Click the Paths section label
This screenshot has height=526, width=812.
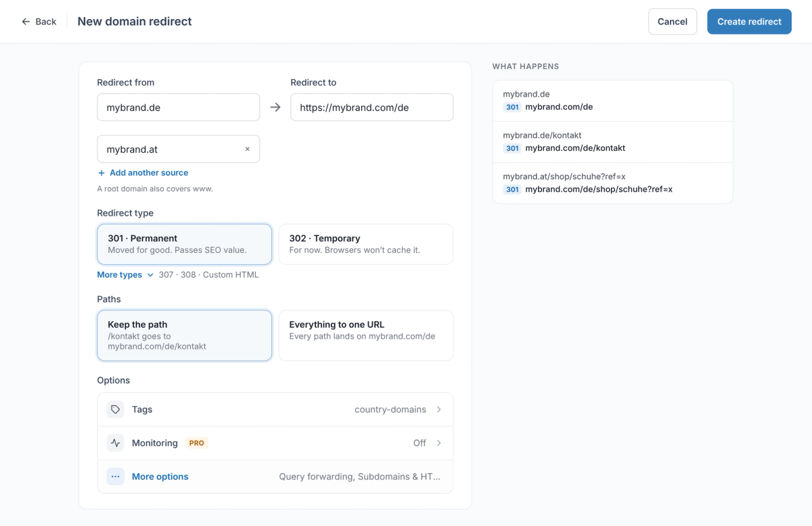tap(109, 299)
